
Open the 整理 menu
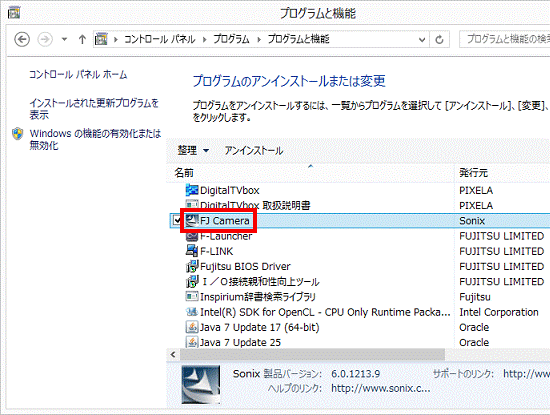[193, 150]
